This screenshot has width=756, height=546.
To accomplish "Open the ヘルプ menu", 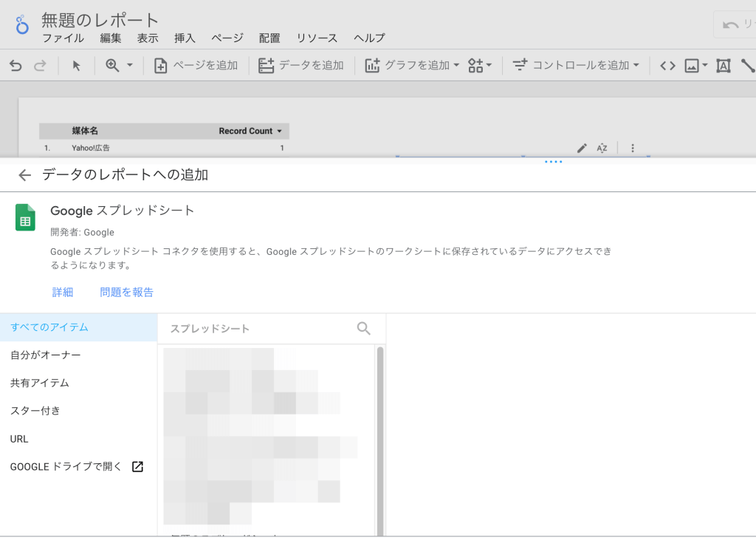I will coord(369,38).
